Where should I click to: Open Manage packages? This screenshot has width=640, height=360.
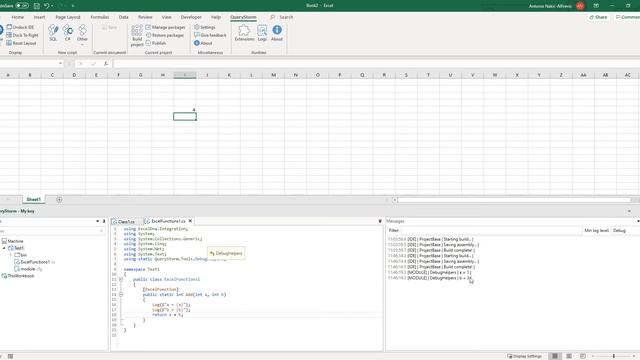point(165,27)
